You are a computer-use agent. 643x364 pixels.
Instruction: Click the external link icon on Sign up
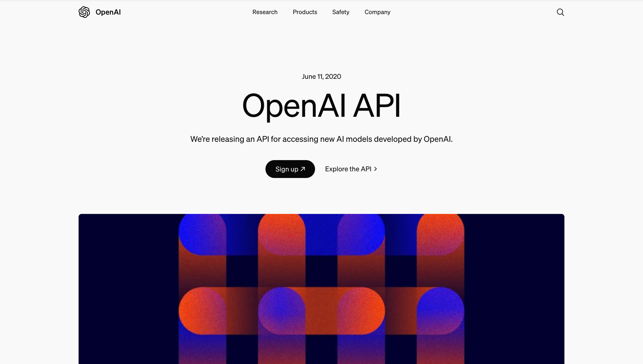[303, 169]
